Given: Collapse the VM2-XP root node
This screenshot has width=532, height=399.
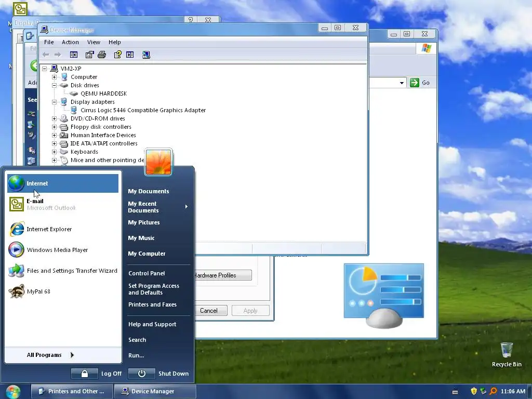Looking at the screenshot, I should click(x=45, y=69).
